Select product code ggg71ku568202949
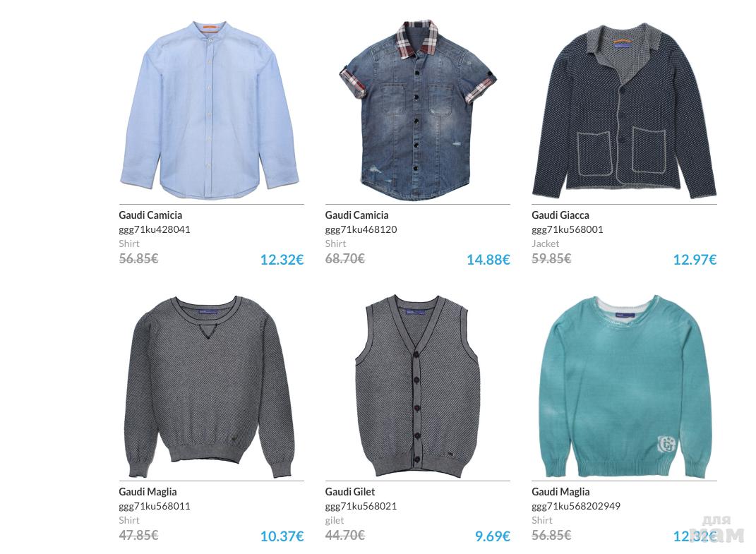 [x=576, y=506]
